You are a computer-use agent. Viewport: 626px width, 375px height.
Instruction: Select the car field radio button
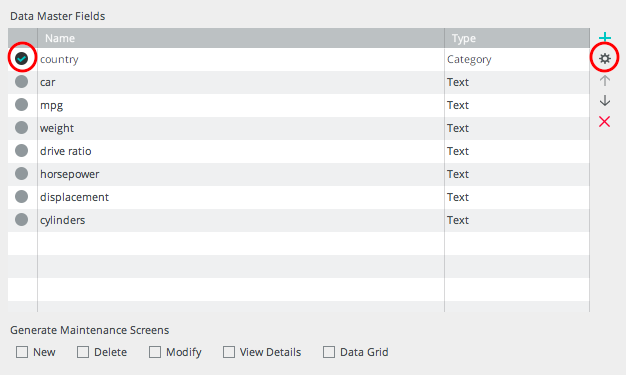pos(22,81)
